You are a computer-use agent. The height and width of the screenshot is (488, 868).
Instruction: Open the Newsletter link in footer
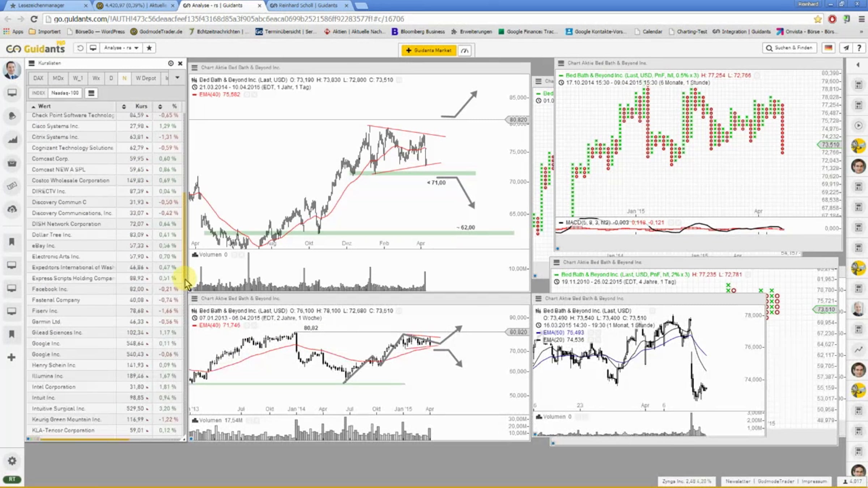coord(738,481)
